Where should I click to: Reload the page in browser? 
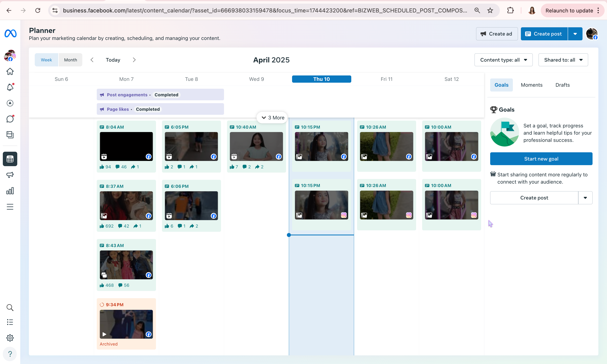point(38,10)
